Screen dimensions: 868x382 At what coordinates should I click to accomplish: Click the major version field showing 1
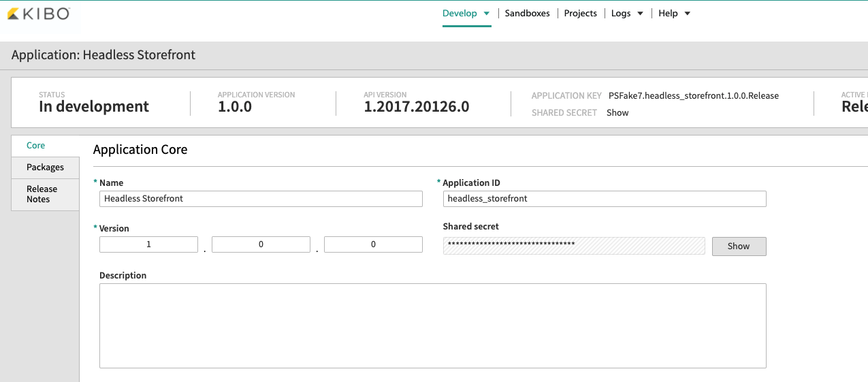pos(148,244)
